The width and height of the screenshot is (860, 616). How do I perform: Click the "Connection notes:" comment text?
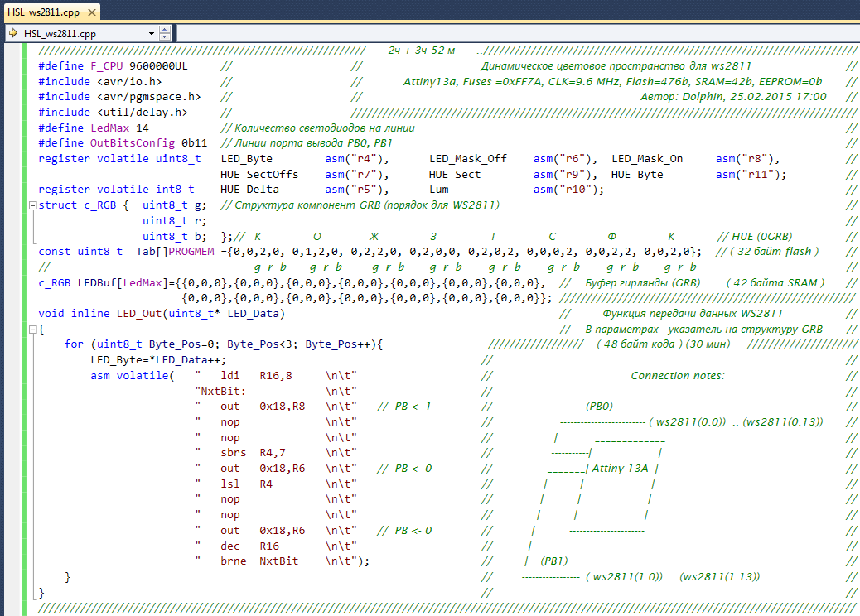pyautogui.click(x=677, y=376)
